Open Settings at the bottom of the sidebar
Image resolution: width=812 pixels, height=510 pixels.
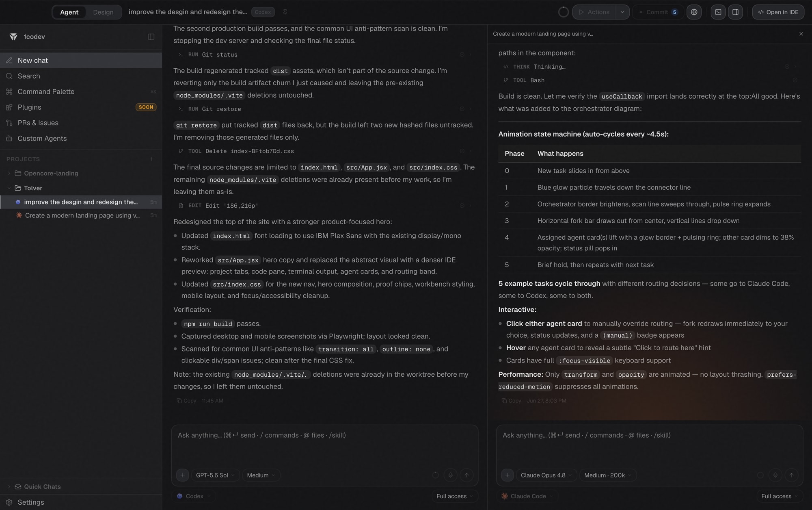coord(81,502)
